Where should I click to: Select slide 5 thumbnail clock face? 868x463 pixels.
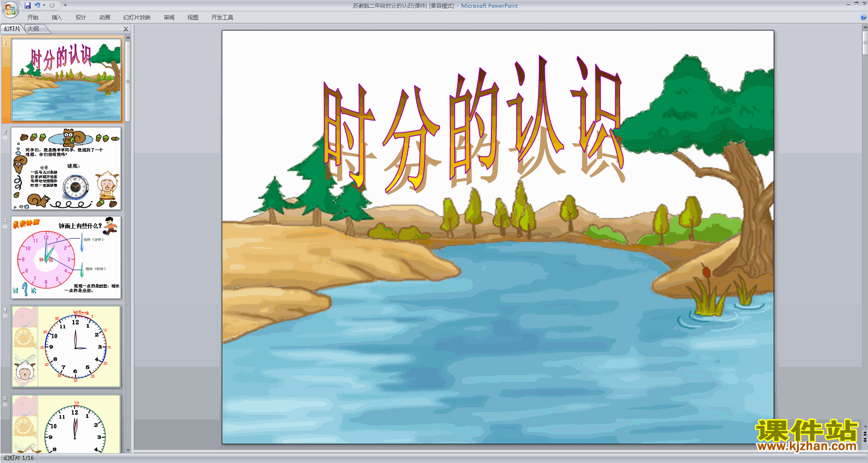66,424
